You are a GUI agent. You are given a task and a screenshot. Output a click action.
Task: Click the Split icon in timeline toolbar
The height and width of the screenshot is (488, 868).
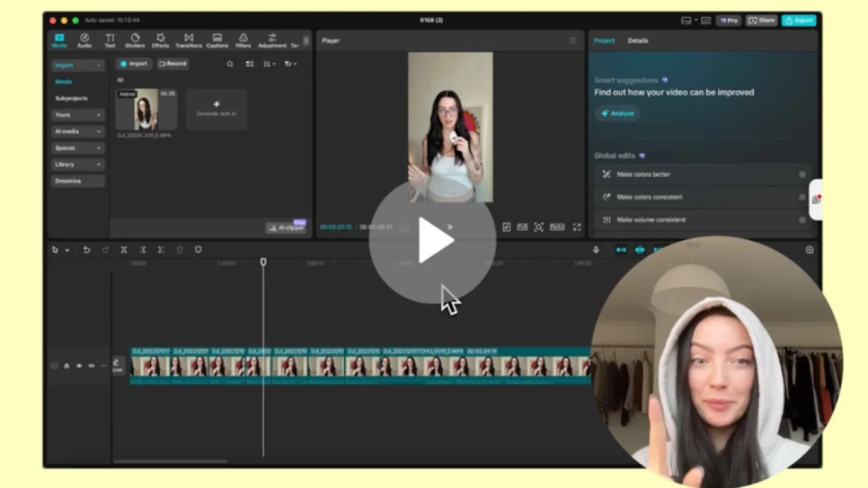click(124, 250)
